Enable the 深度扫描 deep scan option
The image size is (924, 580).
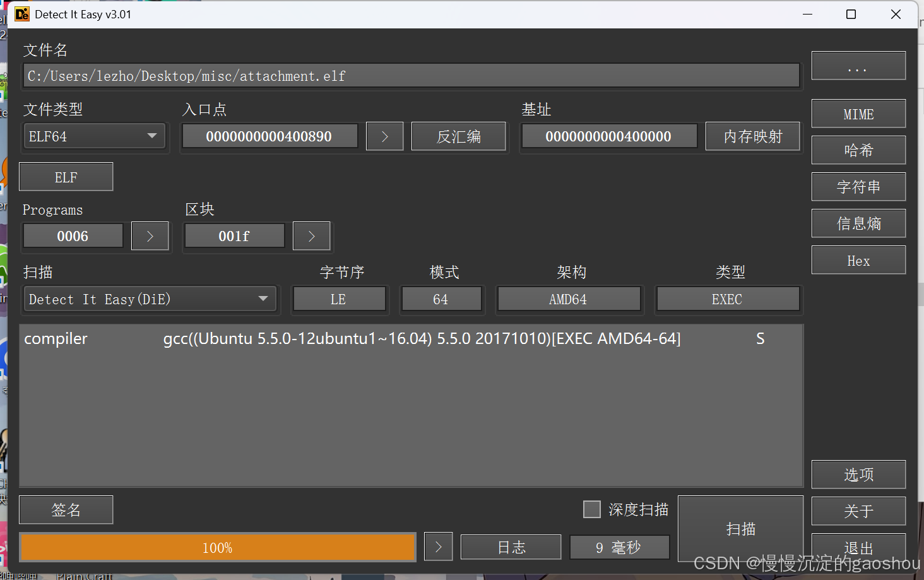591,509
